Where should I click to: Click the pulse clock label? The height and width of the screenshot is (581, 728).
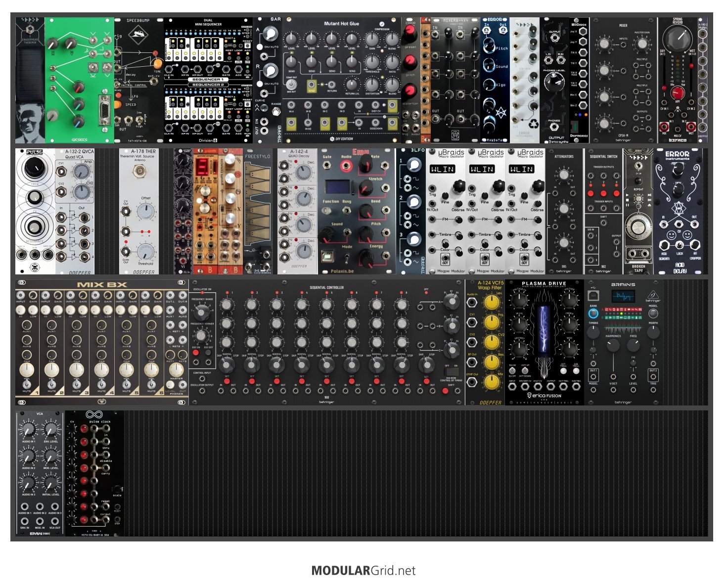[100, 422]
